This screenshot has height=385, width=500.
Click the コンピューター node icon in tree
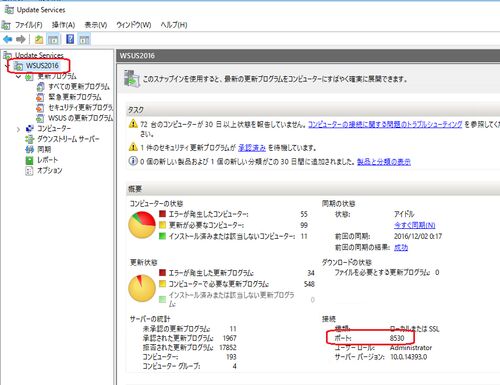[30, 128]
